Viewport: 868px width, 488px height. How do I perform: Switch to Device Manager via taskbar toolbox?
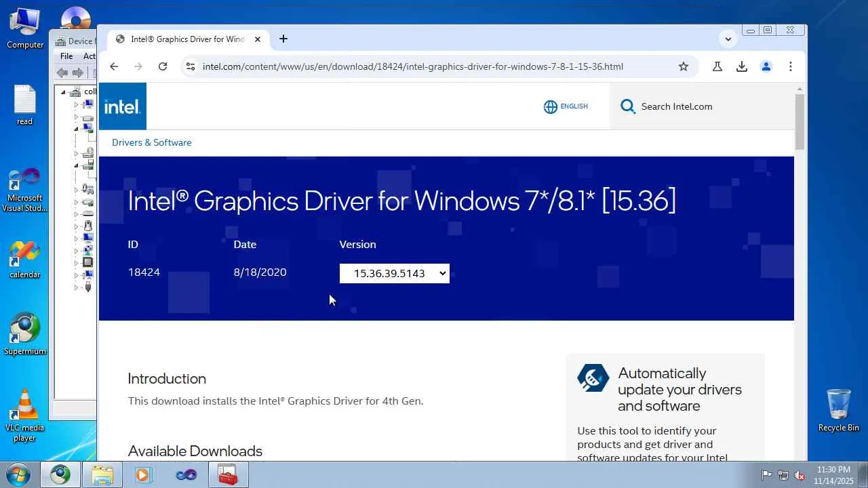[228, 474]
